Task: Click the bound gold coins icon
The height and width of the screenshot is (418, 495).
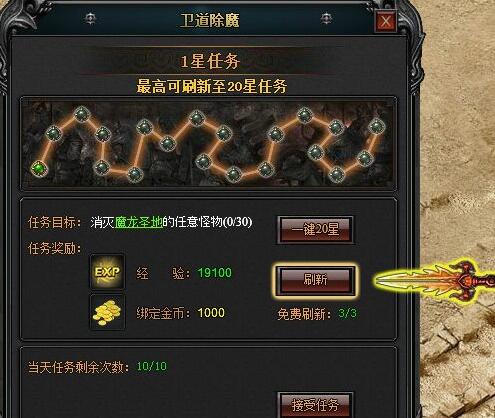Action: click(107, 312)
